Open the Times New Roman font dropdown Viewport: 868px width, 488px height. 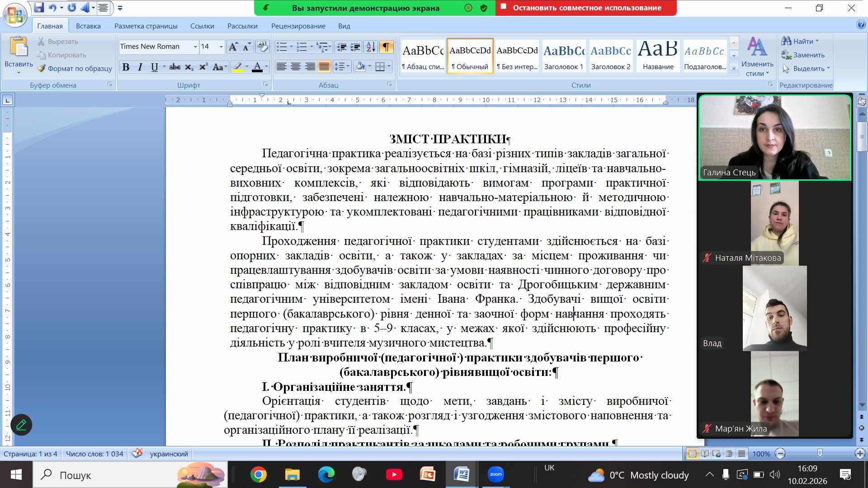[195, 47]
